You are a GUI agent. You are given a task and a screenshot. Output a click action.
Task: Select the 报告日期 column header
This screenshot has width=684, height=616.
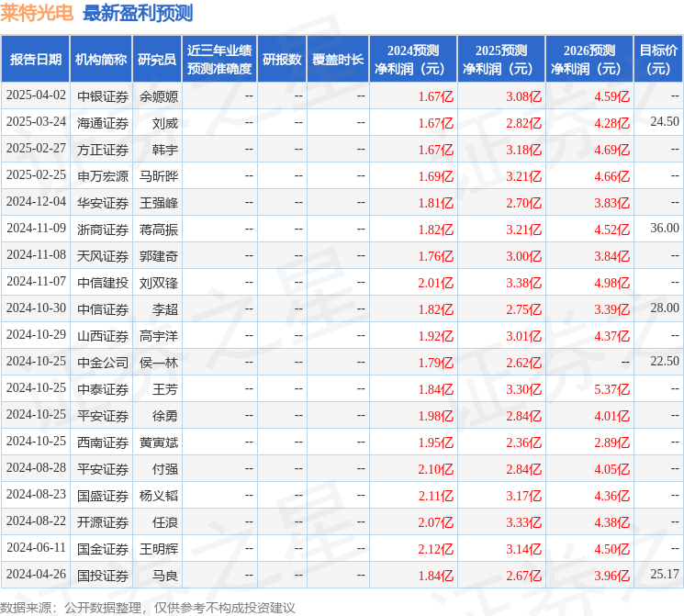click(35, 60)
